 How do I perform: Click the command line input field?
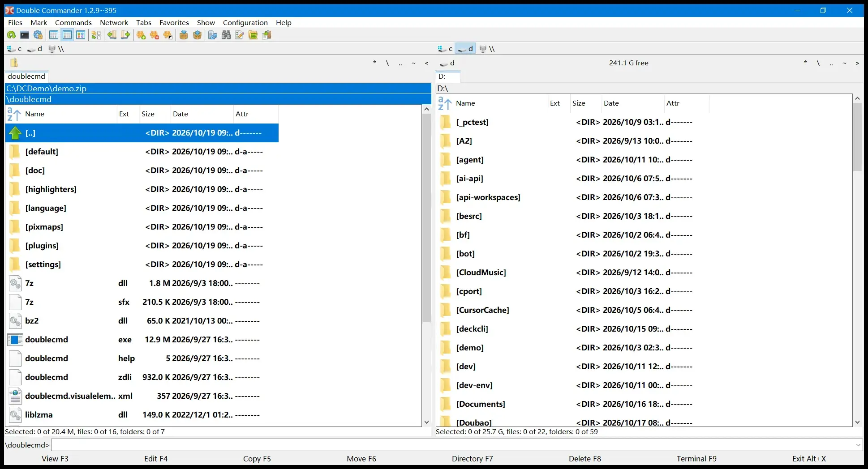[453, 445]
